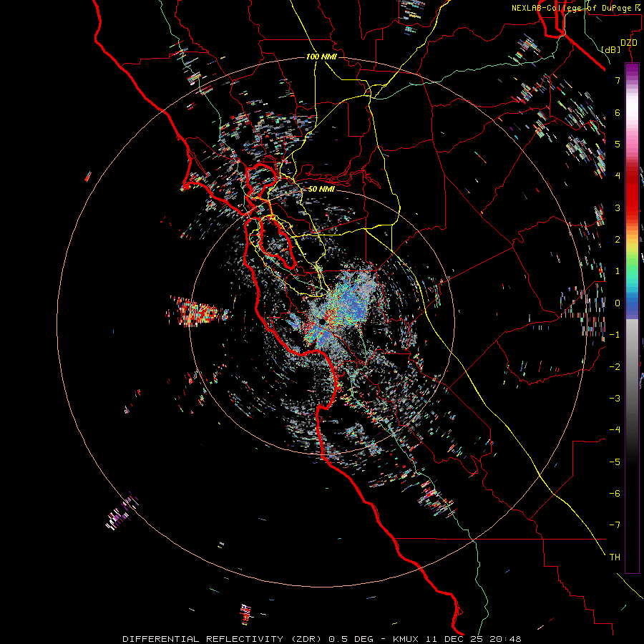Click the "100 NMI" range ring label

tap(321, 57)
